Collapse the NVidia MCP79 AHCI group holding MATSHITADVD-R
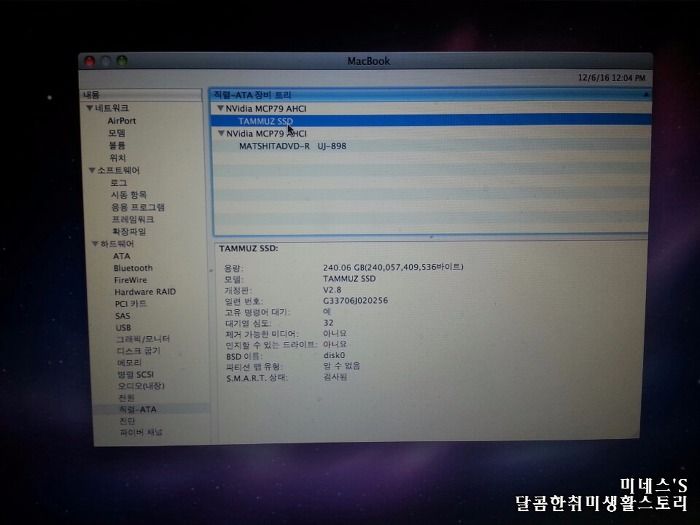 pyautogui.click(x=221, y=133)
